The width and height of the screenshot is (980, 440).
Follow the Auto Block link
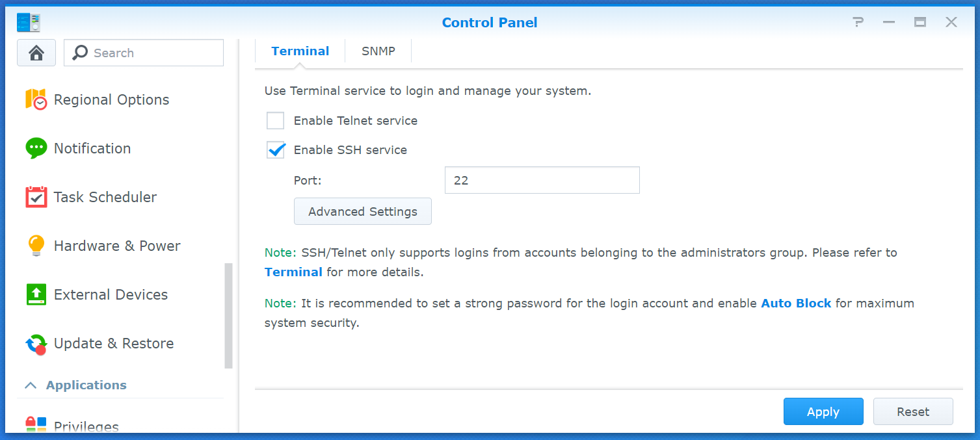pos(796,304)
